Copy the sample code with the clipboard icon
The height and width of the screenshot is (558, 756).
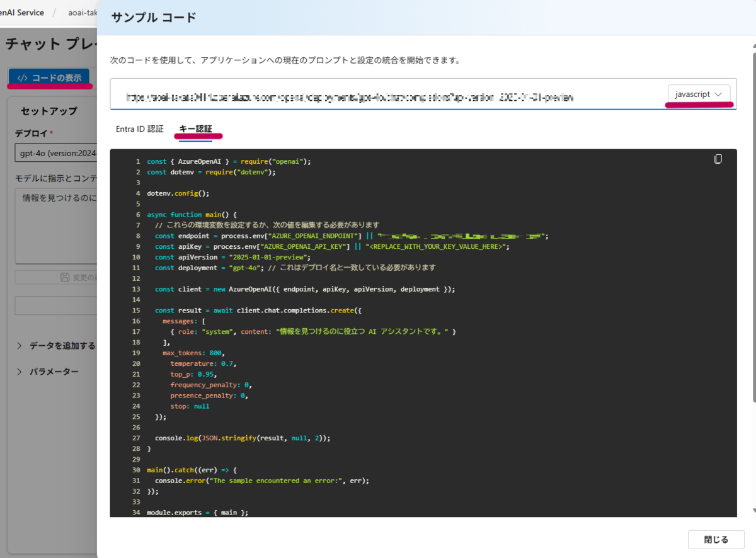point(718,159)
